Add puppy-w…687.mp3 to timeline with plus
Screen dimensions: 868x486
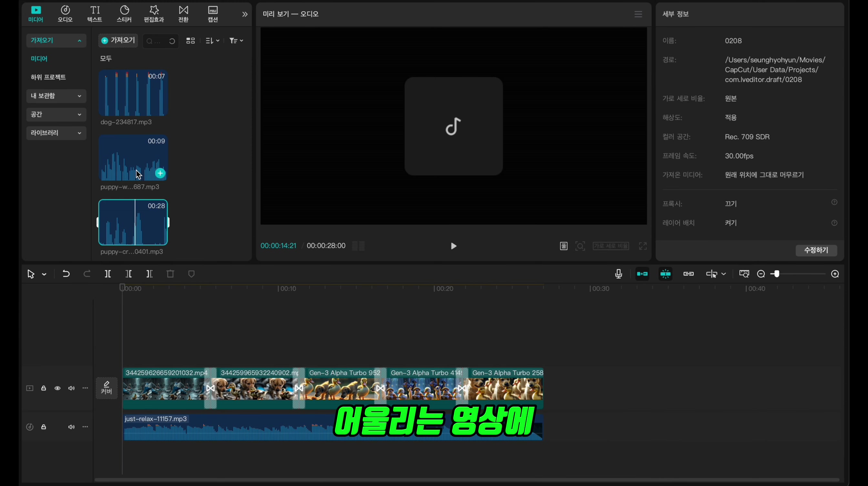point(160,173)
